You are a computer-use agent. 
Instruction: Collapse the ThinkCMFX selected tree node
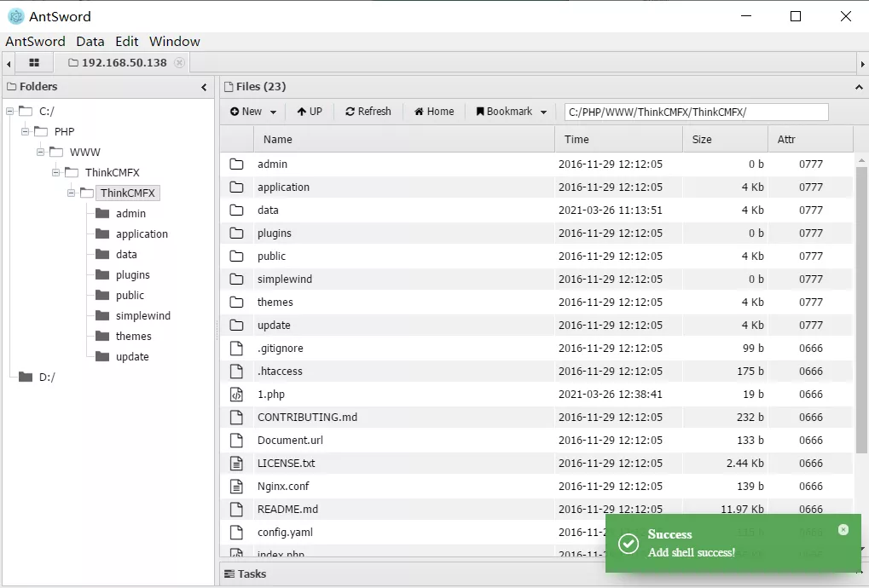coord(72,193)
